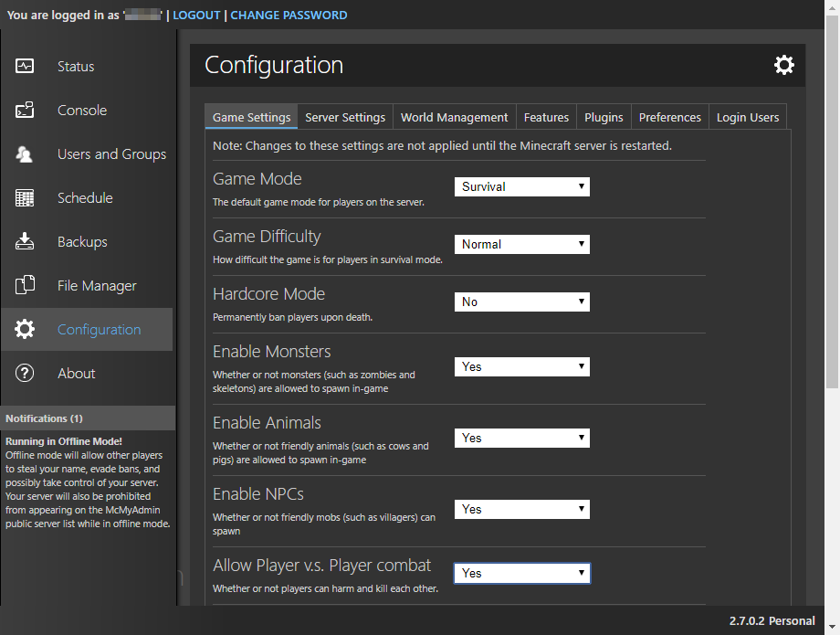Click the LOGOUT link
The image size is (840, 635).
pos(196,15)
